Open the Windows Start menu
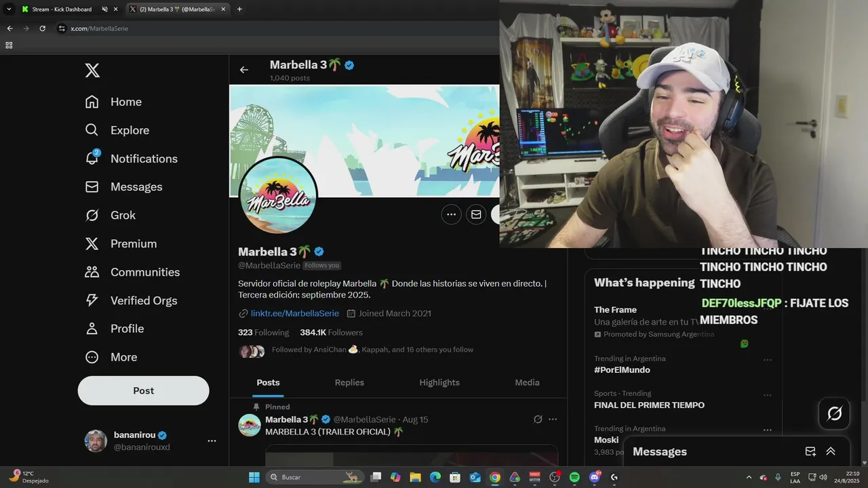 pos(254,477)
